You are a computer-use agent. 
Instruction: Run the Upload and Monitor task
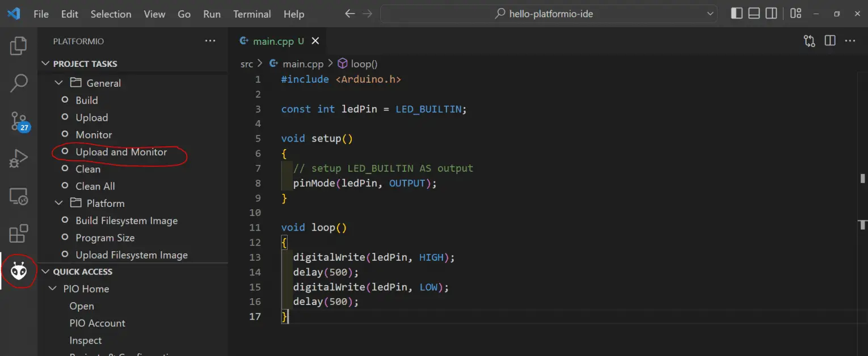[x=121, y=152]
